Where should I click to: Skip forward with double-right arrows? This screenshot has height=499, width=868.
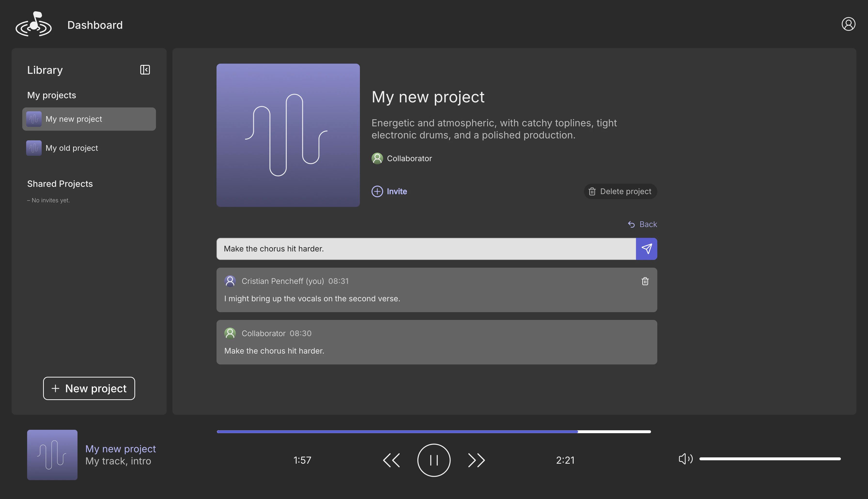click(x=476, y=460)
